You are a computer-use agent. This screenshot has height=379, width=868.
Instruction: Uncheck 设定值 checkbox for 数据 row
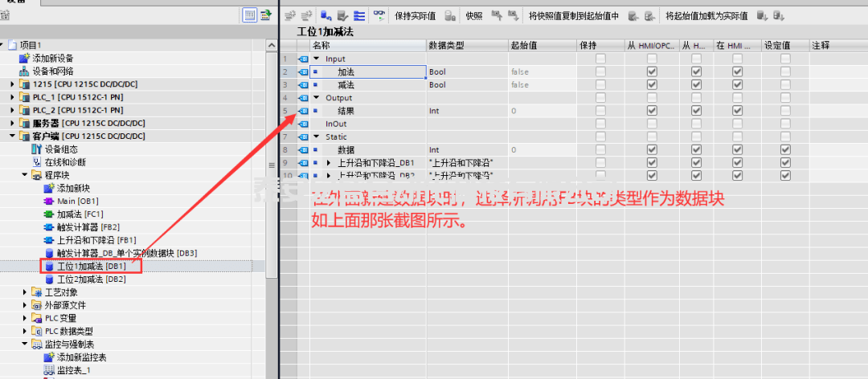click(x=785, y=149)
